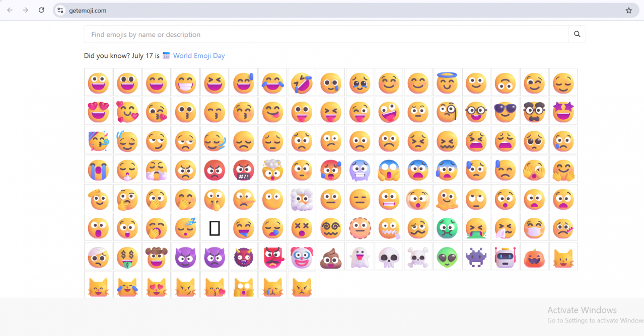Image resolution: width=644 pixels, height=336 pixels.
Task: Select the cowboy hat face emoji
Action: [x=156, y=258]
